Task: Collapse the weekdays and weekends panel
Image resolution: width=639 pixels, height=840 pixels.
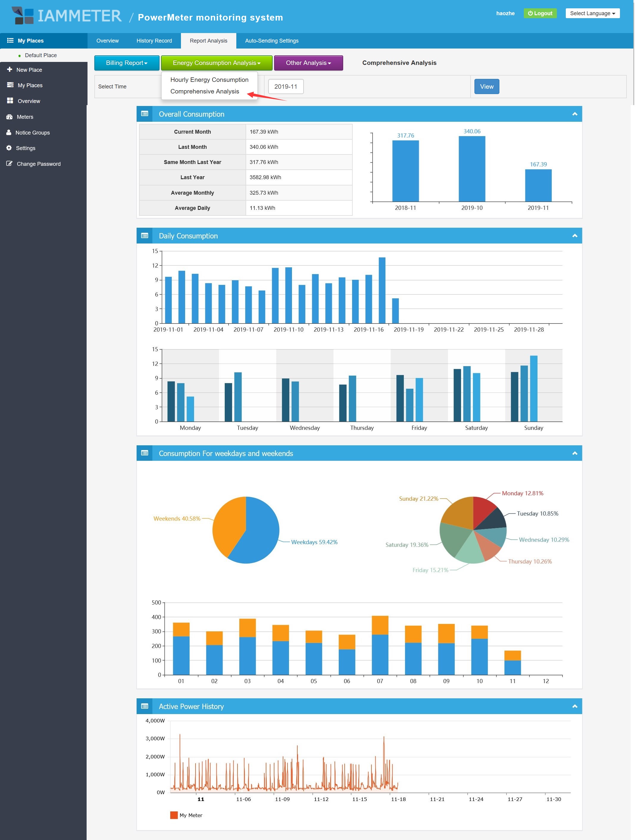Action: (575, 453)
